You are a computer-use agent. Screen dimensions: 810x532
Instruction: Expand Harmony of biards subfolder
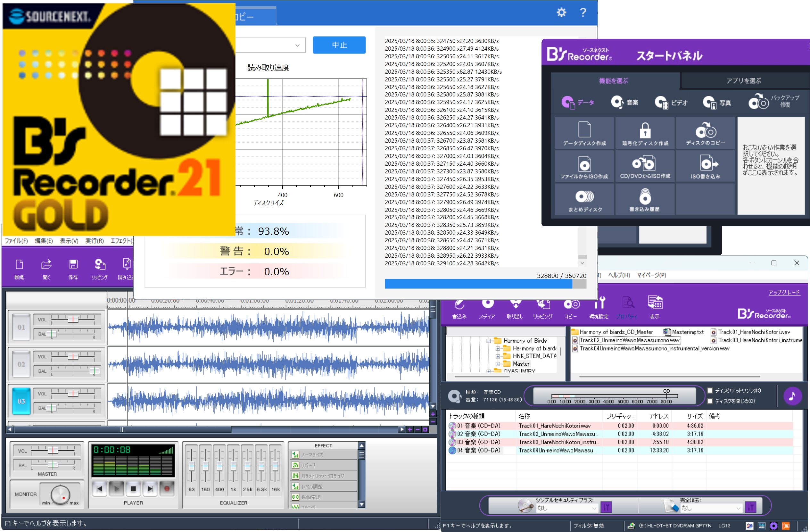tap(498, 349)
